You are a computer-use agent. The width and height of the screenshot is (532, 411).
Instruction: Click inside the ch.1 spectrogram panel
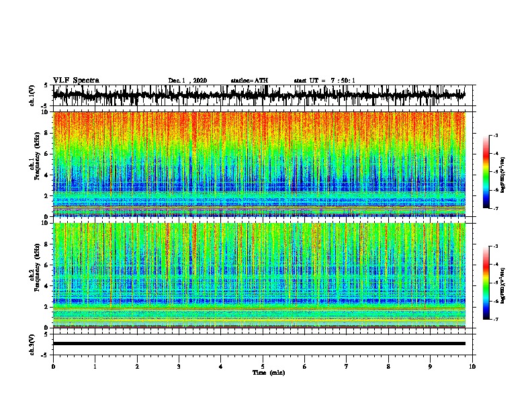click(x=259, y=164)
